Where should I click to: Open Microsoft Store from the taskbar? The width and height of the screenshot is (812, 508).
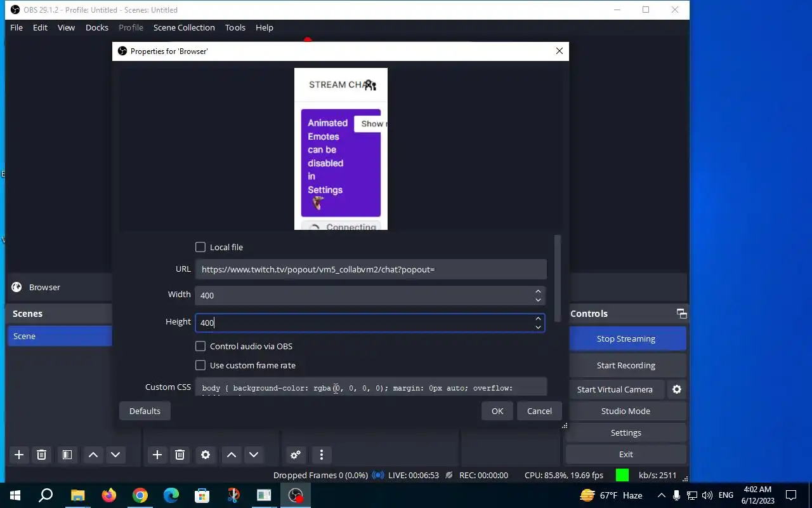(x=202, y=495)
